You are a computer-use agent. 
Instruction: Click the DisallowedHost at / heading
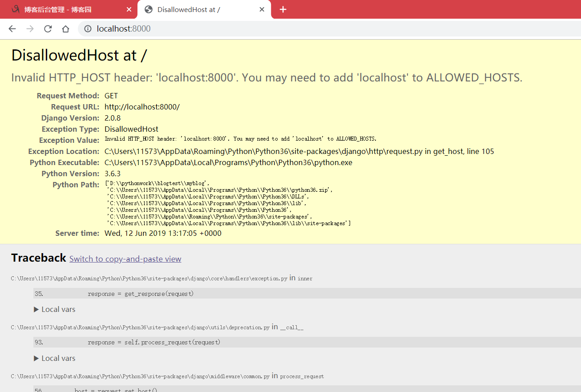point(79,55)
